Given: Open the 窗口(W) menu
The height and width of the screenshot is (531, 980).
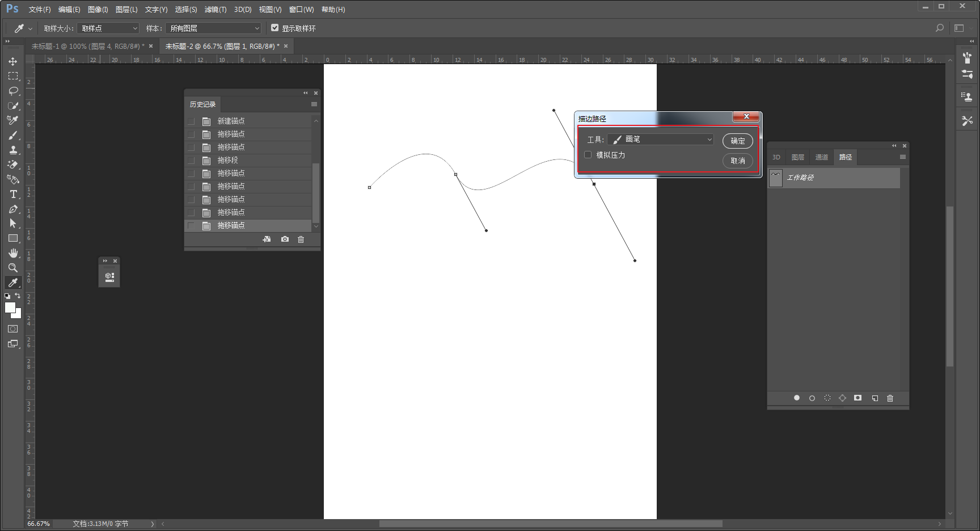Looking at the screenshot, I should (301, 10).
